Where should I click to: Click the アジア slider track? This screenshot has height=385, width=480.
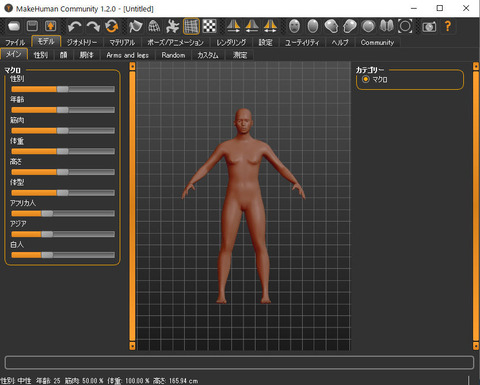63,234
